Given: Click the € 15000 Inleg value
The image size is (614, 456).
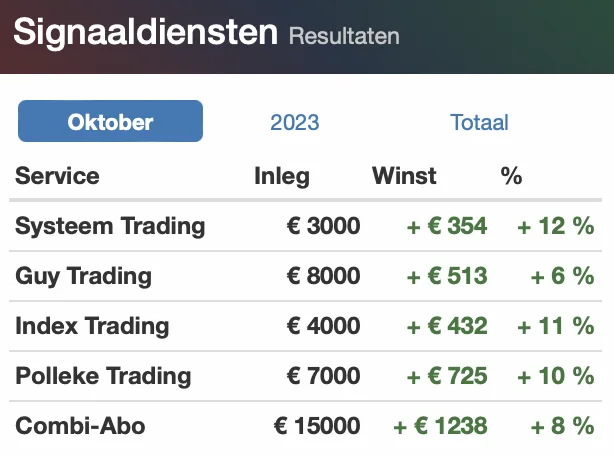Looking at the screenshot, I should click(317, 425).
